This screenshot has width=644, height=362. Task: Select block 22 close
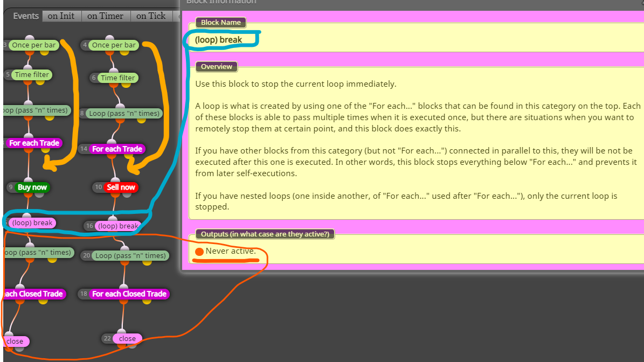(127, 339)
